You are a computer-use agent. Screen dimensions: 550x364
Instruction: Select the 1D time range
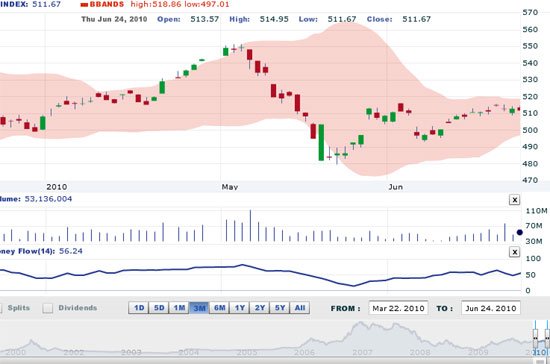pos(139,308)
